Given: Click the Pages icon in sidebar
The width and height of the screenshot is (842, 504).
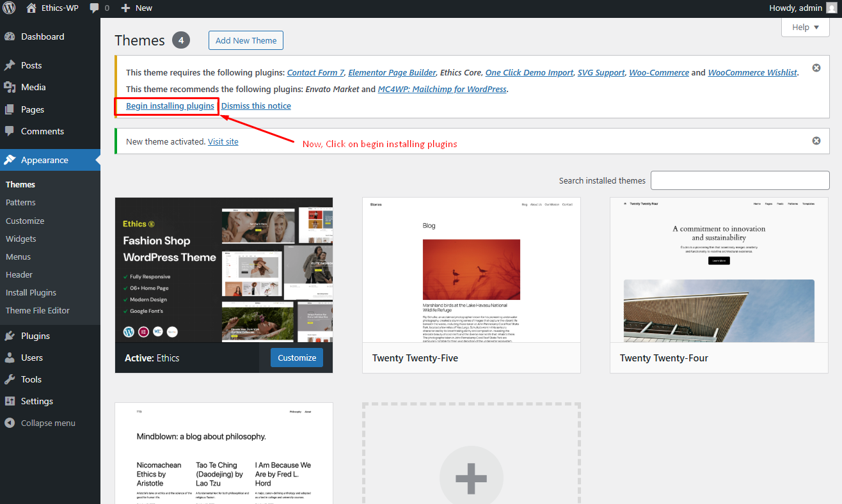Looking at the screenshot, I should point(10,109).
